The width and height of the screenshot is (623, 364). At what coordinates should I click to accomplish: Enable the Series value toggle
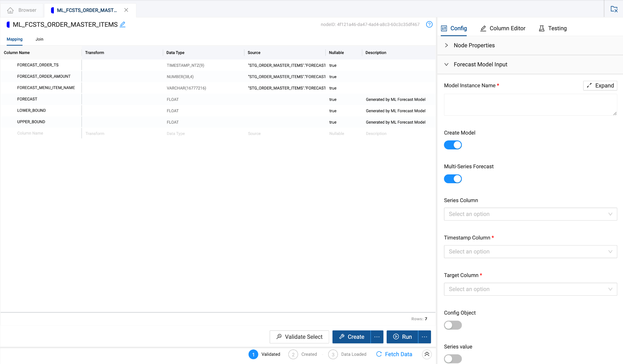[x=453, y=359]
